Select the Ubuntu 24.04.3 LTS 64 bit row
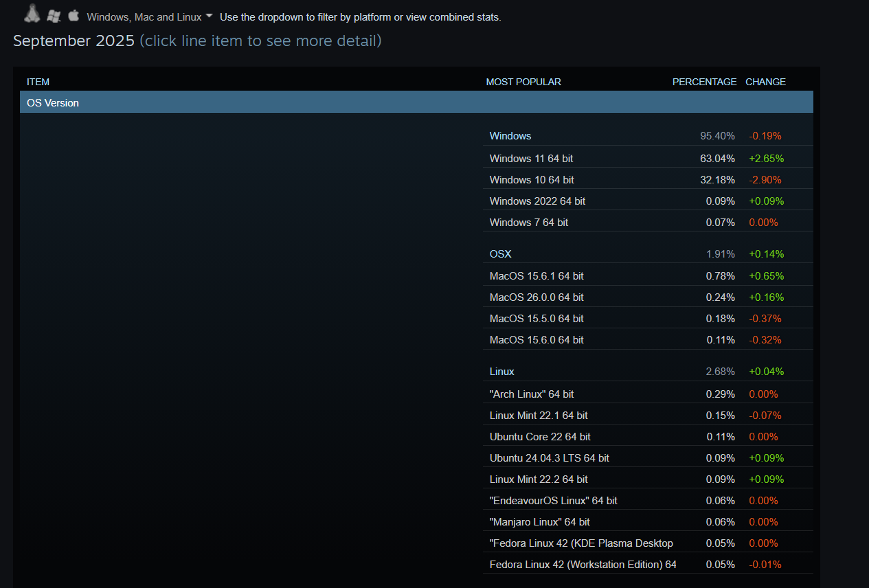This screenshot has width=869, height=588. pyautogui.click(x=648, y=457)
